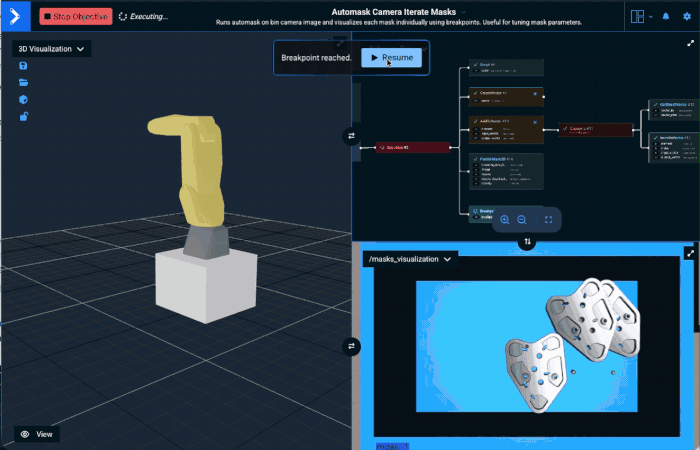
Task: Open the settings gear
Action: pyautogui.click(x=687, y=17)
